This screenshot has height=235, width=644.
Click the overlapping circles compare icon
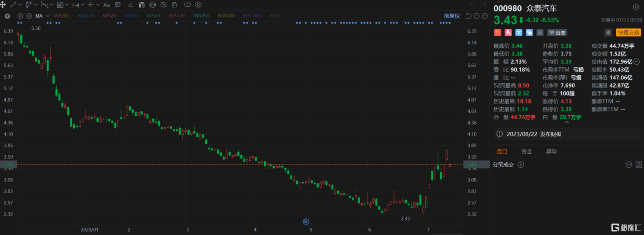point(188,5)
